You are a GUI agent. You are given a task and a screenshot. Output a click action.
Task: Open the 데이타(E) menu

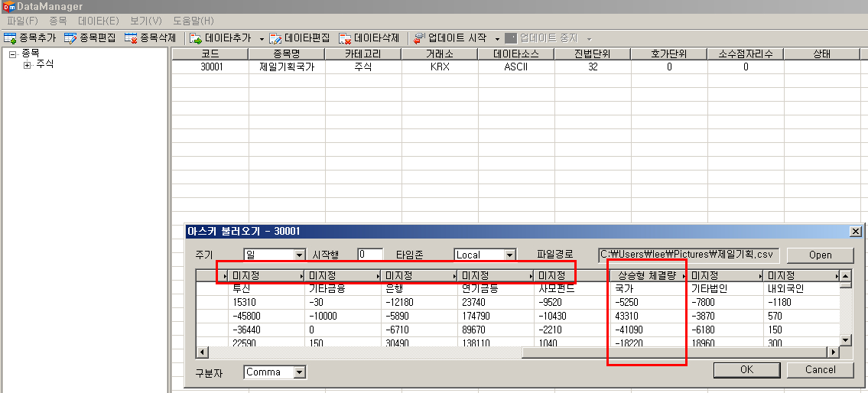pyautogui.click(x=99, y=21)
